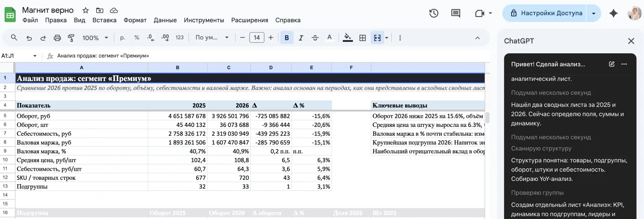Click the vertical scrollbar thumb
The height and width of the screenshot is (219, 644).
tap(487, 118)
